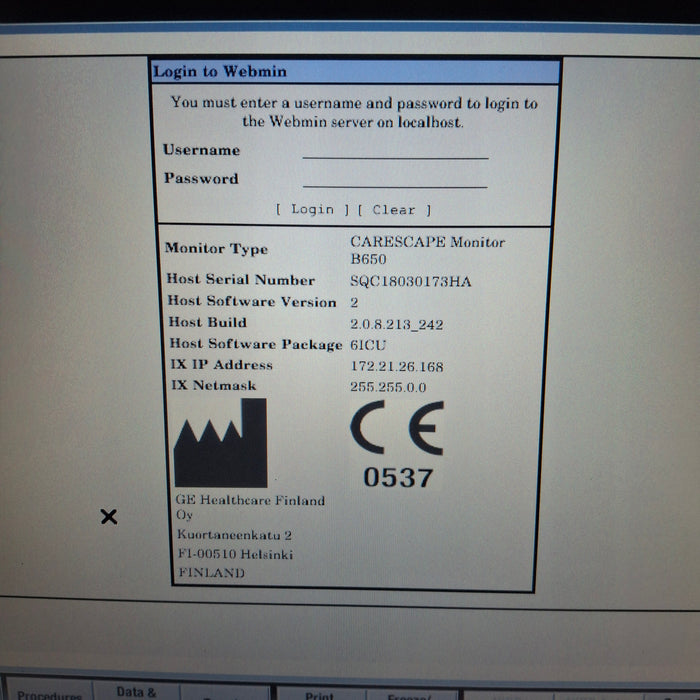Tap the Print key at bottom
The image size is (700, 700).
coord(319,693)
